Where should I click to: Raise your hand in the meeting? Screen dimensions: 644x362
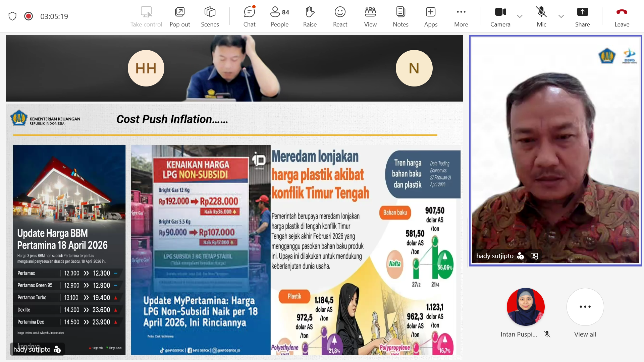point(310,16)
